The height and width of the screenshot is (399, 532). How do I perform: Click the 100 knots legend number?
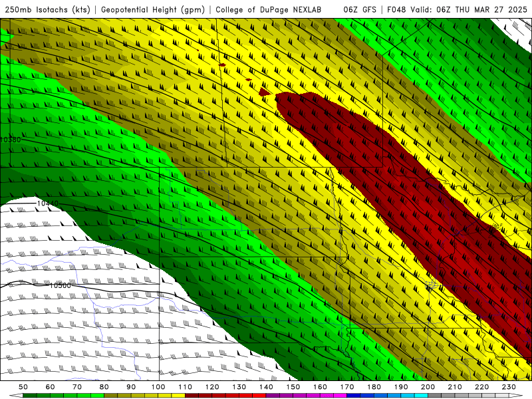click(x=158, y=387)
